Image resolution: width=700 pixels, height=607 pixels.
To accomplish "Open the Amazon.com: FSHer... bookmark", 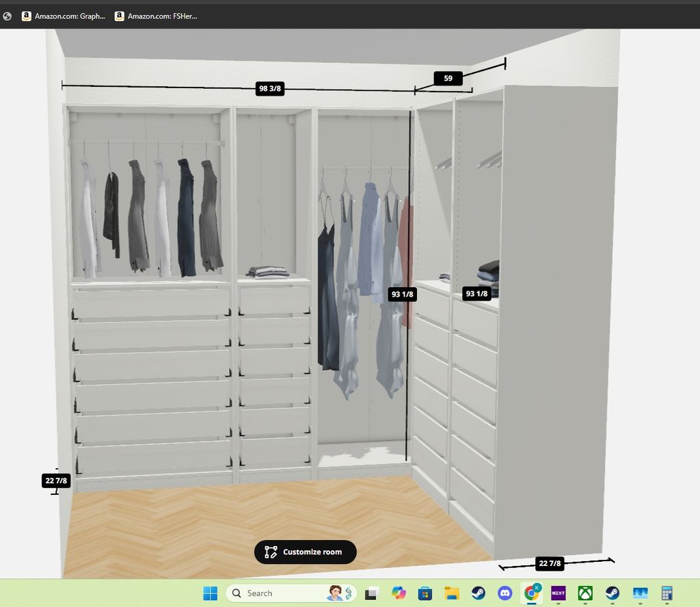I will pyautogui.click(x=156, y=16).
